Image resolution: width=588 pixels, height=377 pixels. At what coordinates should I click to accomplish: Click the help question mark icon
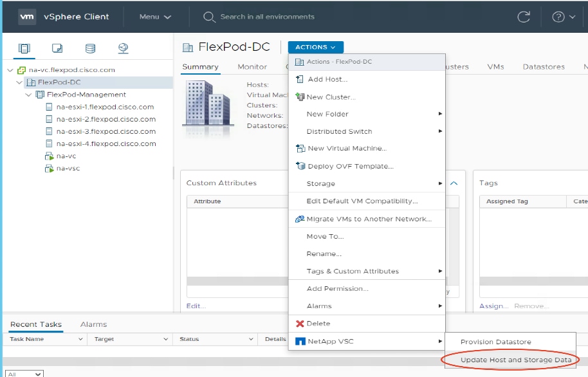[558, 17]
